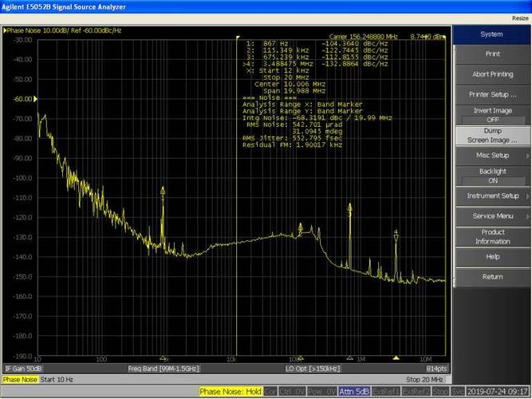Select marker 2 on the noise hump
The width and height of the screenshot is (532, 399).
tap(300, 227)
